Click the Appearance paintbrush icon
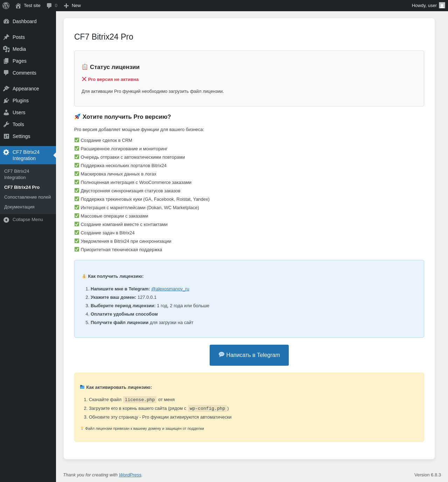This screenshot has width=448, height=482. 6,89
